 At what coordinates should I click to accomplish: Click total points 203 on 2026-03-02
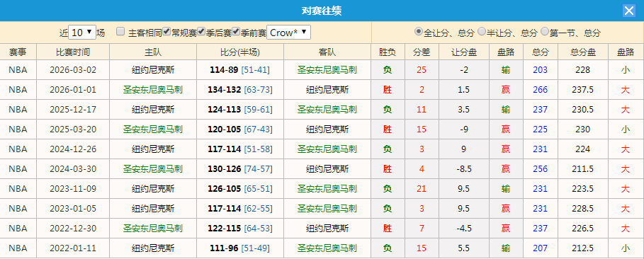coord(541,70)
